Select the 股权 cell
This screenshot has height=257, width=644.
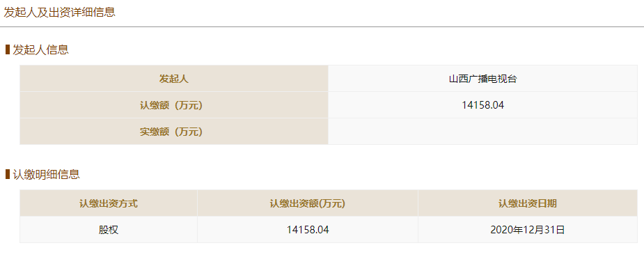tap(109, 230)
